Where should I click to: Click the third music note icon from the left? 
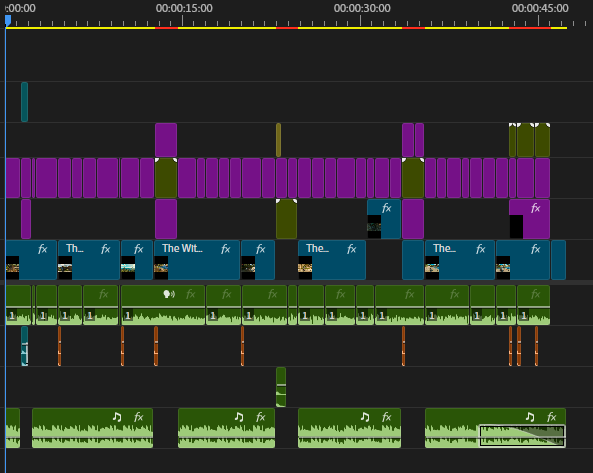pyautogui.click(x=365, y=417)
